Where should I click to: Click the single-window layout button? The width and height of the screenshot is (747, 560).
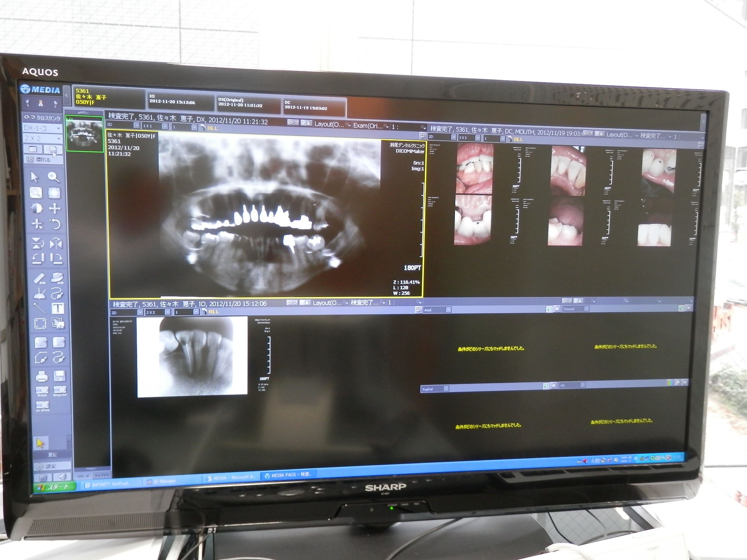[x=33, y=149]
